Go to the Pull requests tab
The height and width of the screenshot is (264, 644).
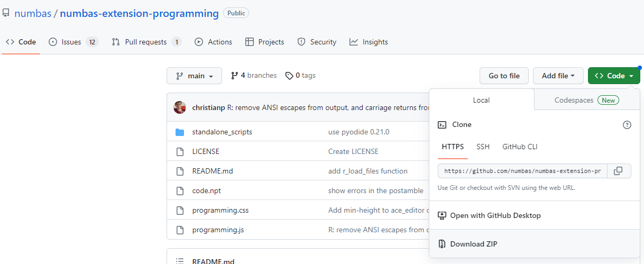pyautogui.click(x=146, y=42)
